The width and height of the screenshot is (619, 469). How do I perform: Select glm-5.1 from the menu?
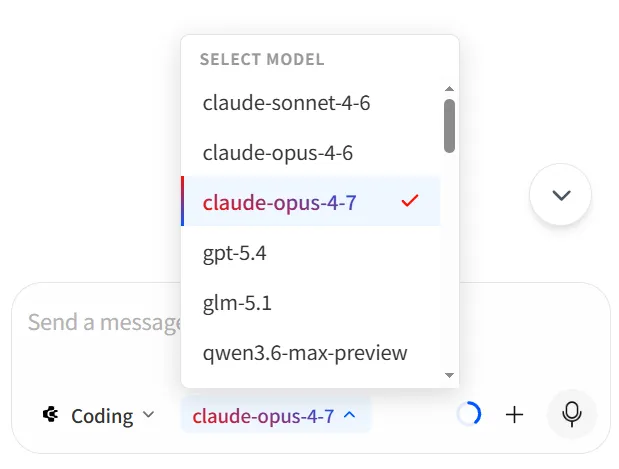(x=236, y=302)
